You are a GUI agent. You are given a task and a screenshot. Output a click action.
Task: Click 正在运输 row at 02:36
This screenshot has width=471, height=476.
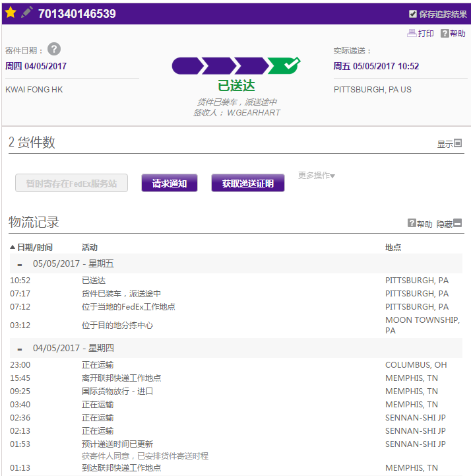(235, 418)
